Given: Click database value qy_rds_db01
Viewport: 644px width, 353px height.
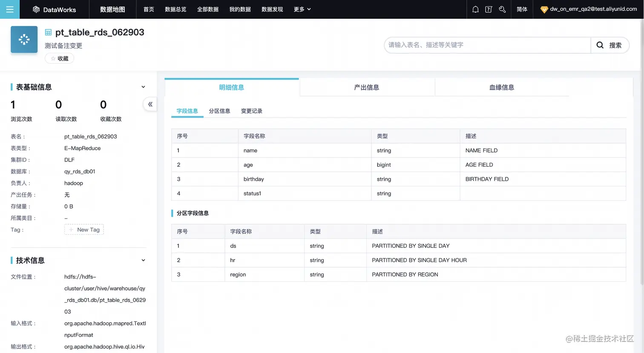Looking at the screenshot, I should [x=80, y=171].
